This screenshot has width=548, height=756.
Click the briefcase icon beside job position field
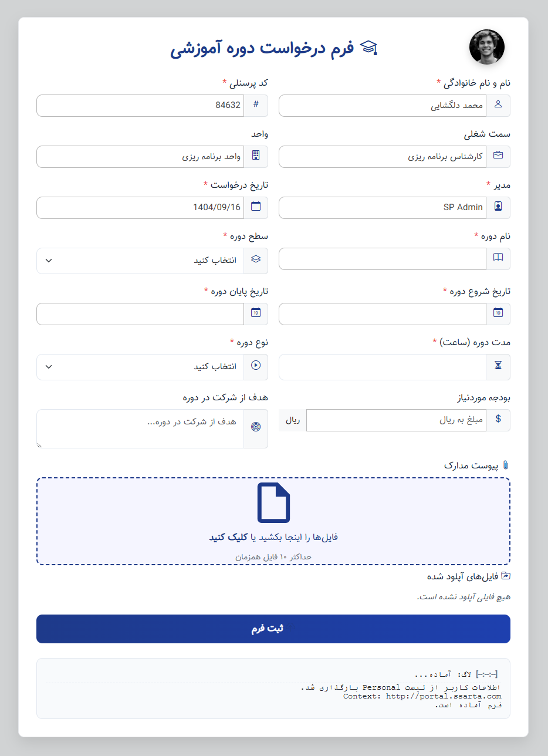498,156
